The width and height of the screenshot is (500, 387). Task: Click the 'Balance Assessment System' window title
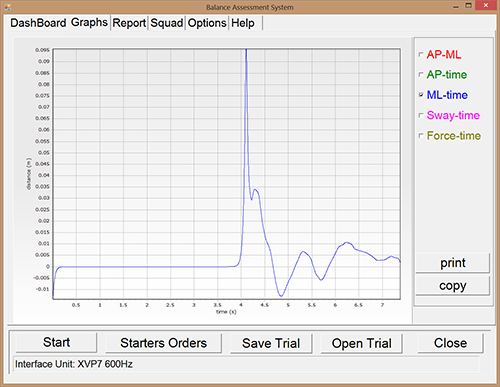(250, 7)
